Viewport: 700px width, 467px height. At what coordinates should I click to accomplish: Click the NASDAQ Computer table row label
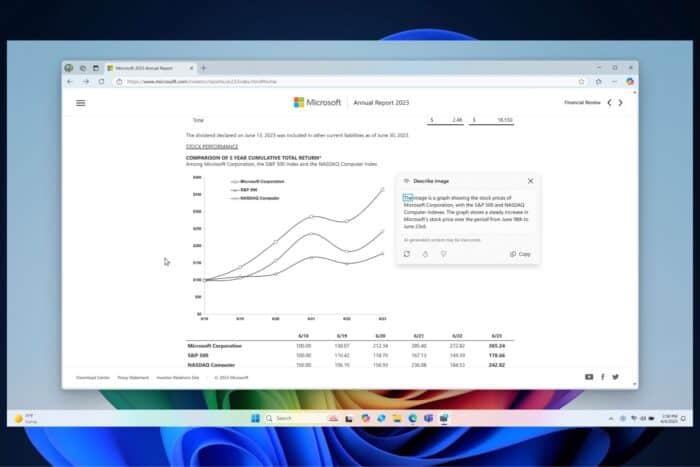click(211, 365)
